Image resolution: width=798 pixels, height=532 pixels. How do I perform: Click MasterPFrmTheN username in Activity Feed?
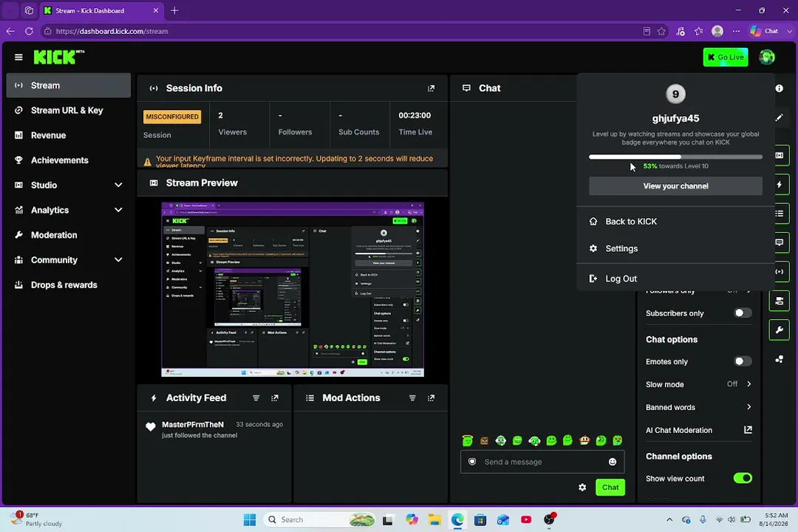coord(192,424)
